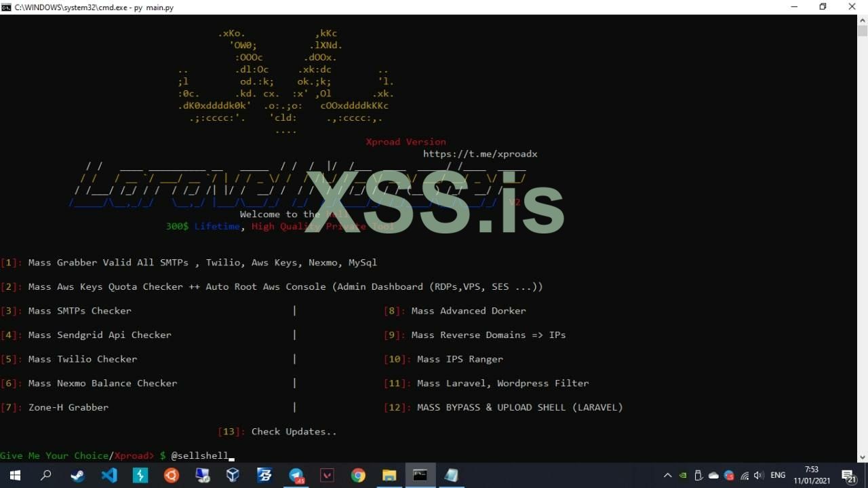Image resolution: width=868 pixels, height=488 pixels.
Task: Open File Explorer from taskbar
Action: click(x=389, y=475)
